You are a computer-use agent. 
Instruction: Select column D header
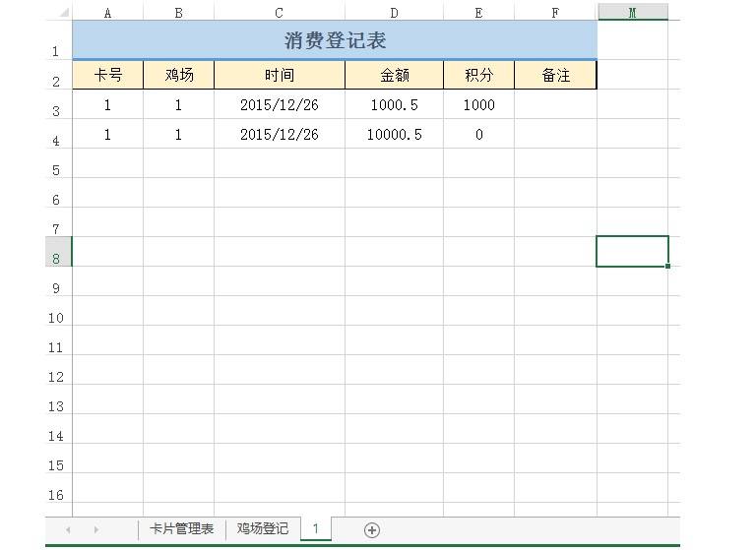[x=394, y=13]
